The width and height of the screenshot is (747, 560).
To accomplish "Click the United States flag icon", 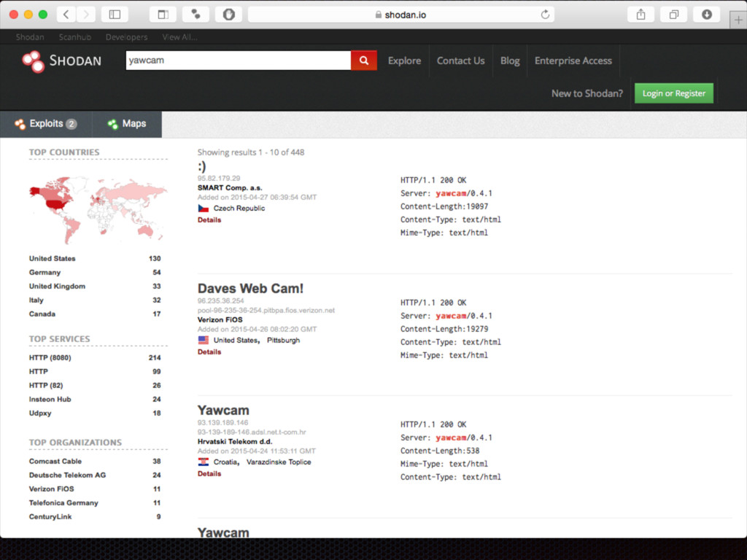I will 204,340.
